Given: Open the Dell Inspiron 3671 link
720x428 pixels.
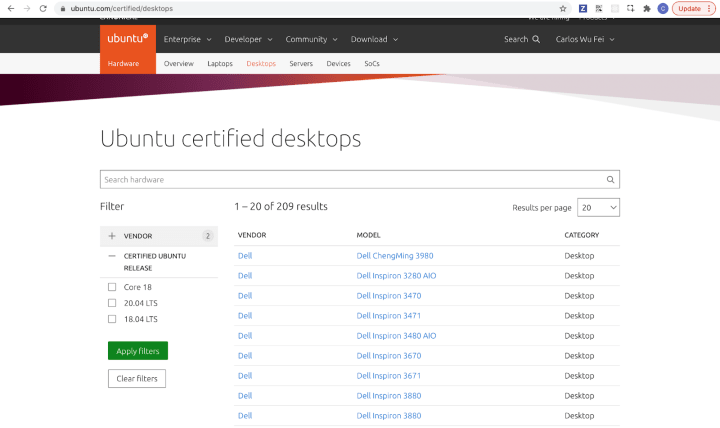Looking at the screenshot, I should (x=389, y=376).
